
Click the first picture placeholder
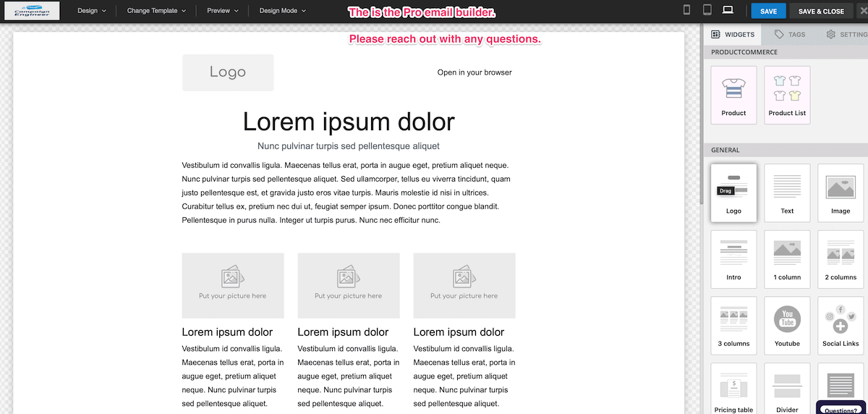coord(233,285)
